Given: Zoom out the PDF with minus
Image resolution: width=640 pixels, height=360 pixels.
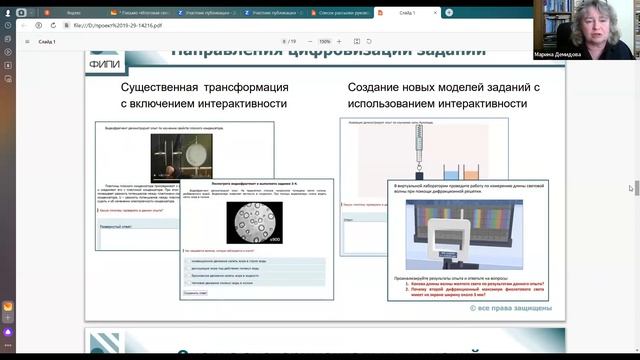Looking at the screenshot, I should [310, 42].
